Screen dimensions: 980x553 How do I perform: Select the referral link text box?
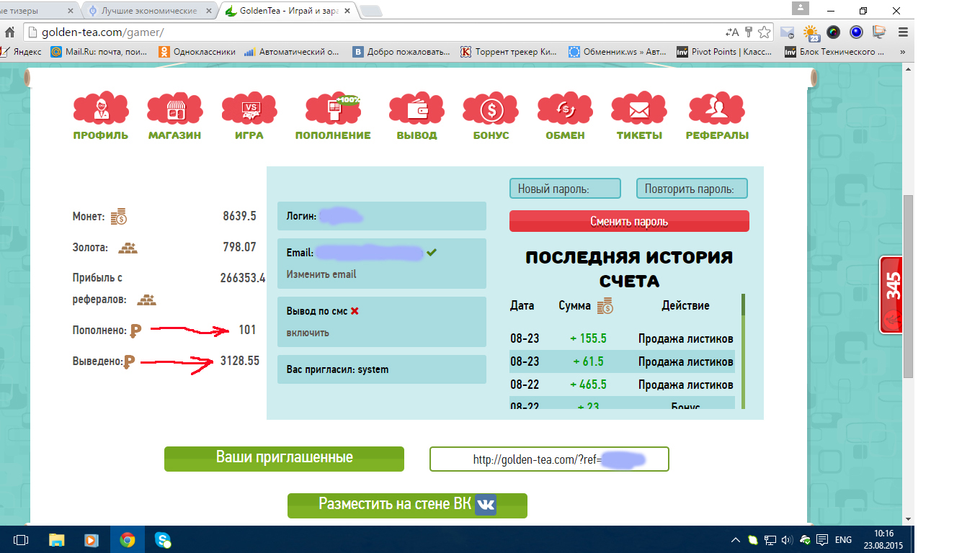(549, 459)
